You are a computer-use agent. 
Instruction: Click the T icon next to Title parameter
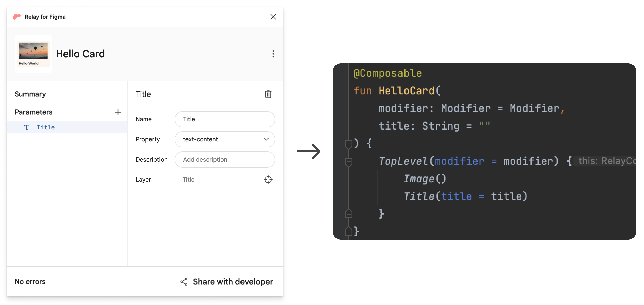click(27, 127)
